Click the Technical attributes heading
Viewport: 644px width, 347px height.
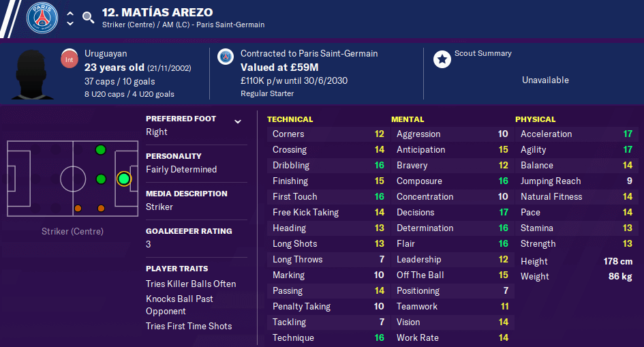tap(290, 119)
